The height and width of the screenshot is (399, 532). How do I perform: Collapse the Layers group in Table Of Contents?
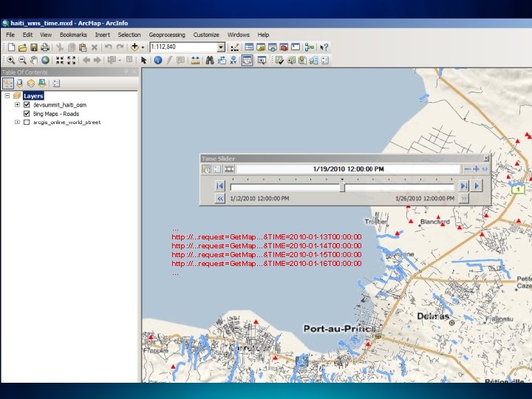pos(7,96)
